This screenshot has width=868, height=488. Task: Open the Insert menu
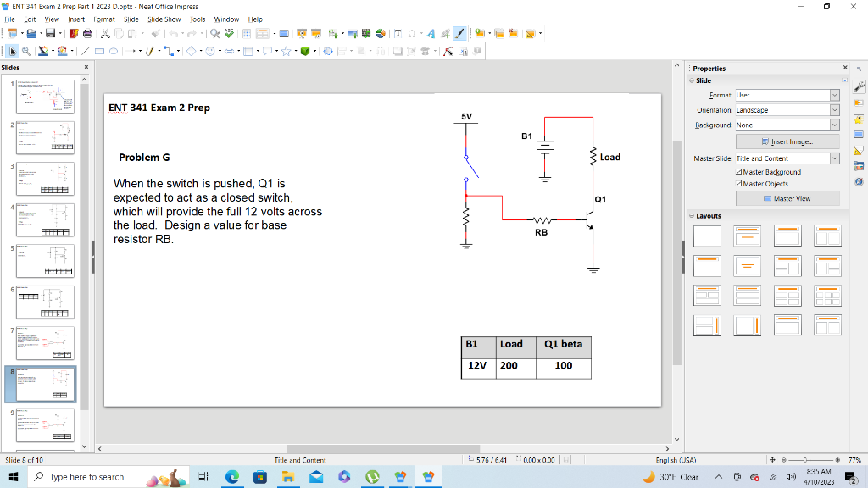(76, 19)
